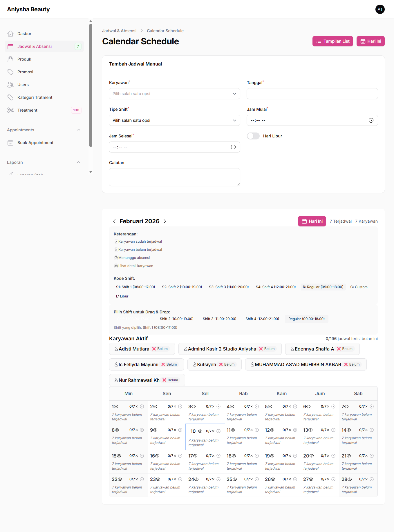Click the Book Appointment calendar icon
The image size is (394, 532).
click(10, 143)
